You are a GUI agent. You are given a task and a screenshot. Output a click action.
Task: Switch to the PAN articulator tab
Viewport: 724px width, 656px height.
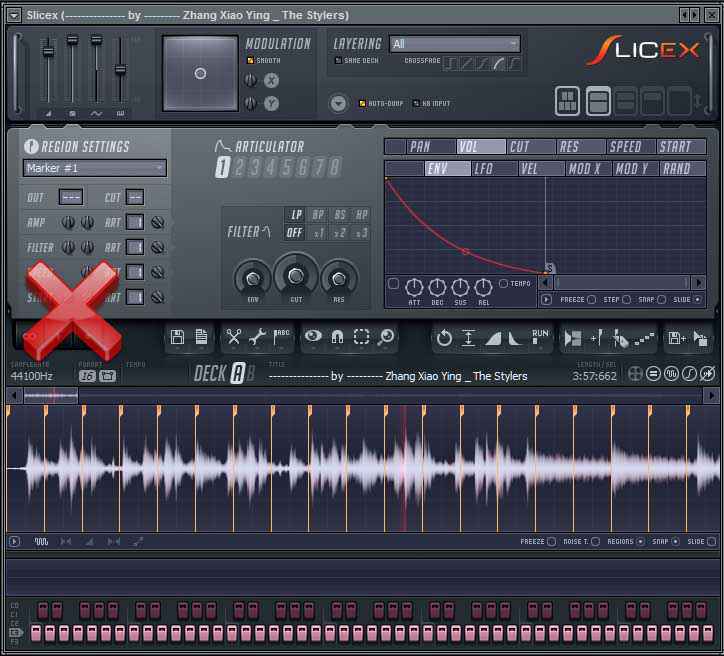pyautogui.click(x=420, y=147)
